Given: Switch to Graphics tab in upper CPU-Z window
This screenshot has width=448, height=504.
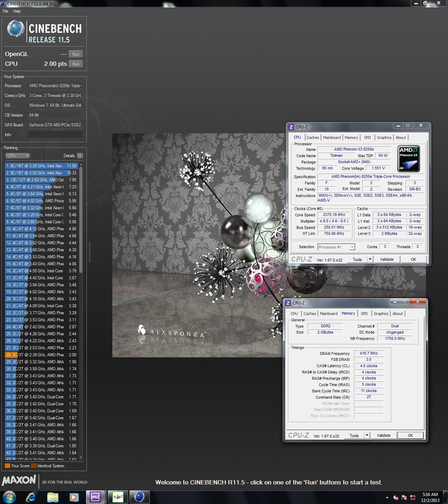Looking at the screenshot, I should point(384,138).
